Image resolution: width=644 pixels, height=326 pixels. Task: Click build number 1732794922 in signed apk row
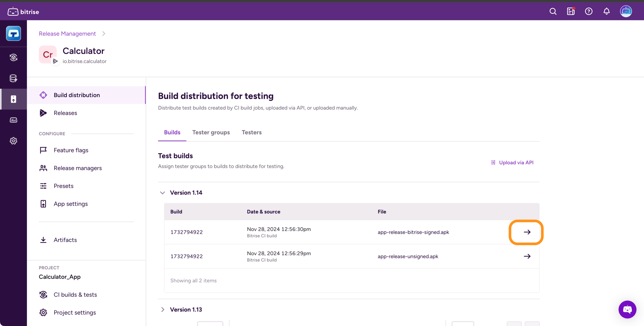(187, 232)
